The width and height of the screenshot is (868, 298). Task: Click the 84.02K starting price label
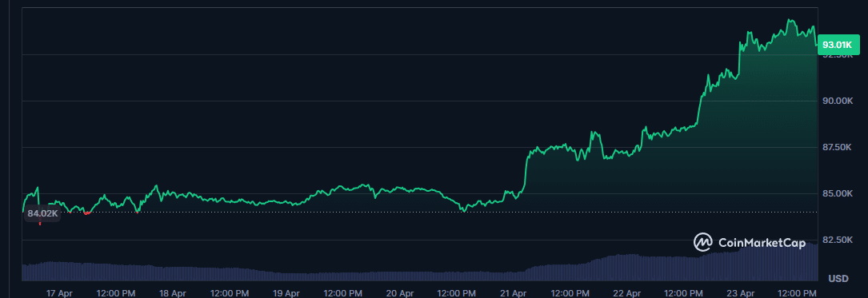click(42, 213)
